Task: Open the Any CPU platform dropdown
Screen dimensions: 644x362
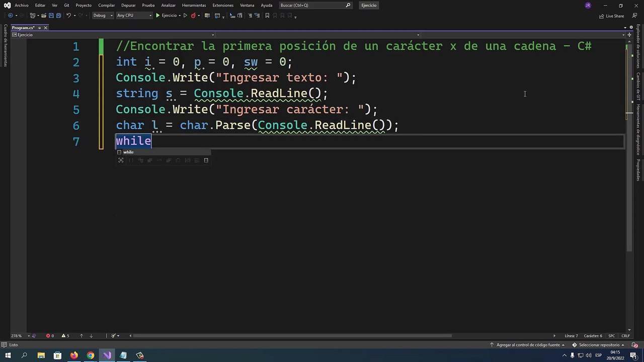Action: (x=134, y=16)
